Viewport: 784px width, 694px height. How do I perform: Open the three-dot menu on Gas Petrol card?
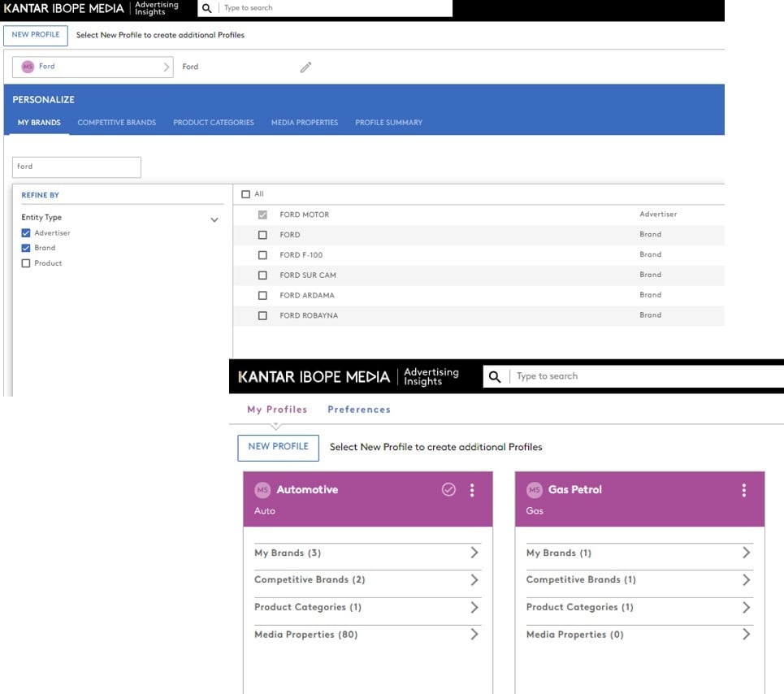pyautogui.click(x=743, y=490)
